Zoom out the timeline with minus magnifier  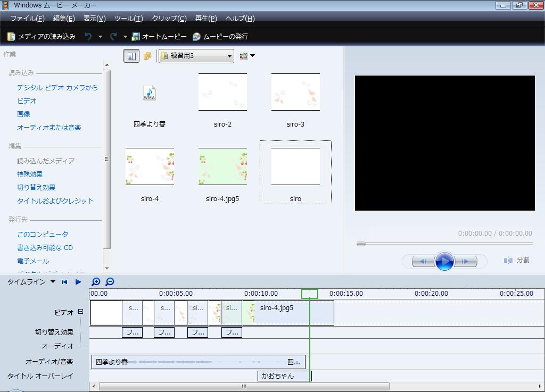(110, 281)
